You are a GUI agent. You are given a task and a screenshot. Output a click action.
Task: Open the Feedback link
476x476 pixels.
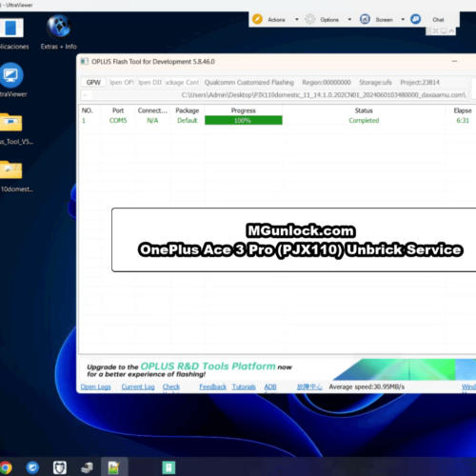click(x=213, y=387)
